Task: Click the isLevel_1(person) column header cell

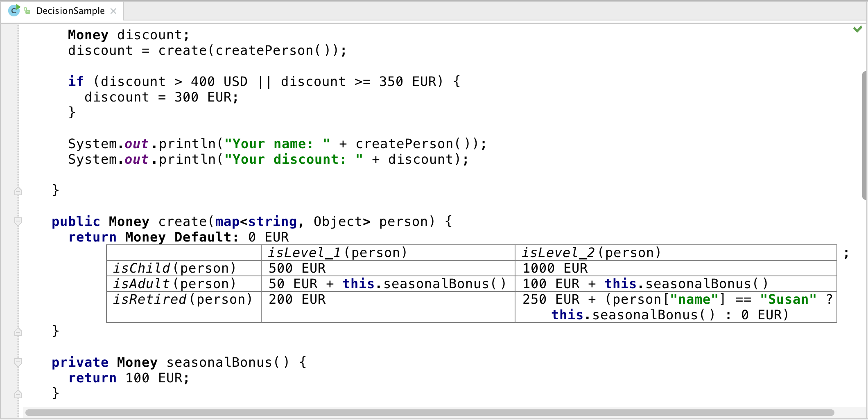Action: (x=337, y=253)
